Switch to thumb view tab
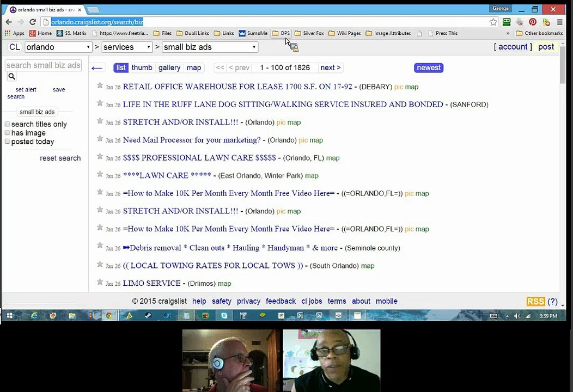Viewport: 573px width, 392px height. coord(142,68)
